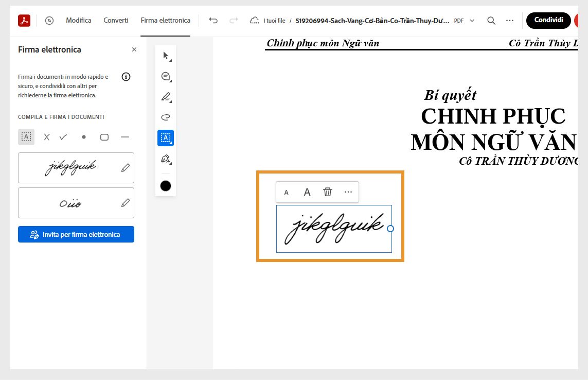Select the draw pencil tool

point(165,96)
